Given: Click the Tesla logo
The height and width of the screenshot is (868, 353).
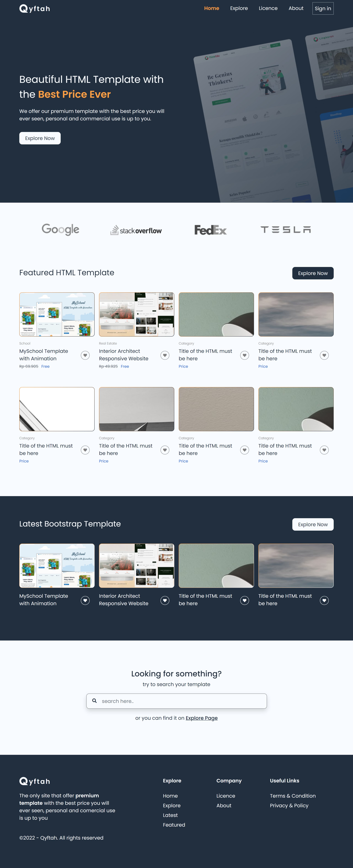Looking at the screenshot, I should tap(286, 229).
